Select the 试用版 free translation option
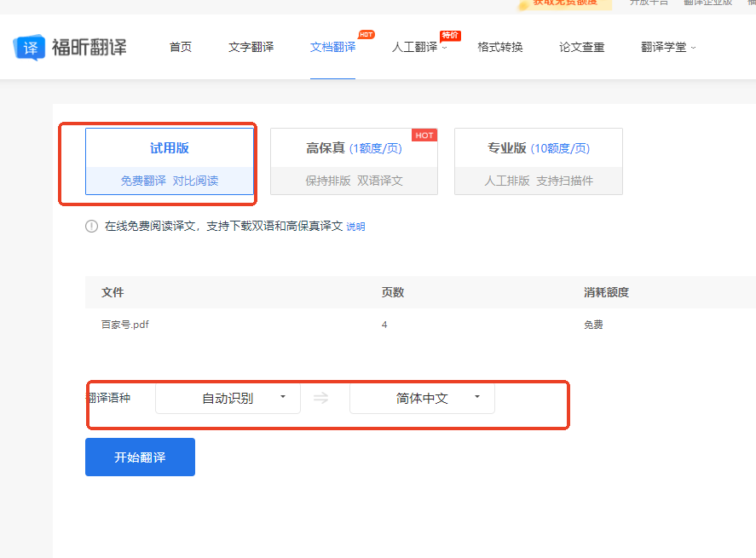The width and height of the screenshot is (756, 558). [170, 161]
